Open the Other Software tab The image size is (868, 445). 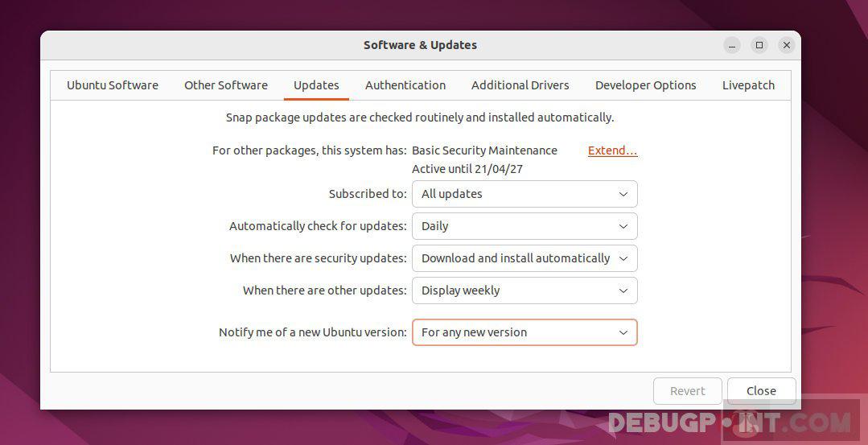pos(226,85)
